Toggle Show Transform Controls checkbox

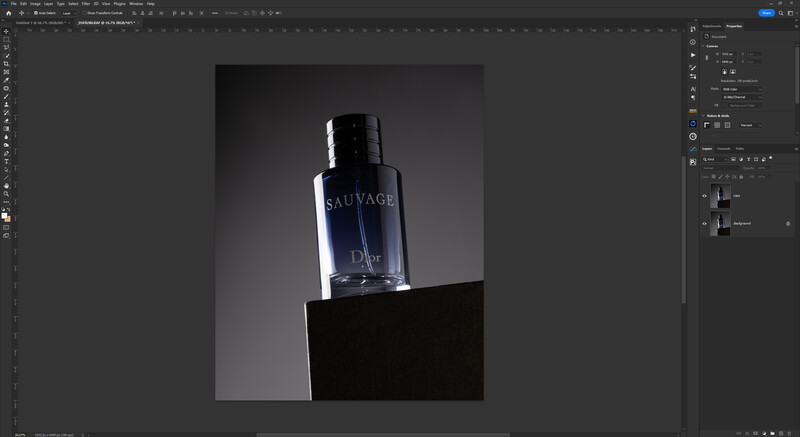84,13
